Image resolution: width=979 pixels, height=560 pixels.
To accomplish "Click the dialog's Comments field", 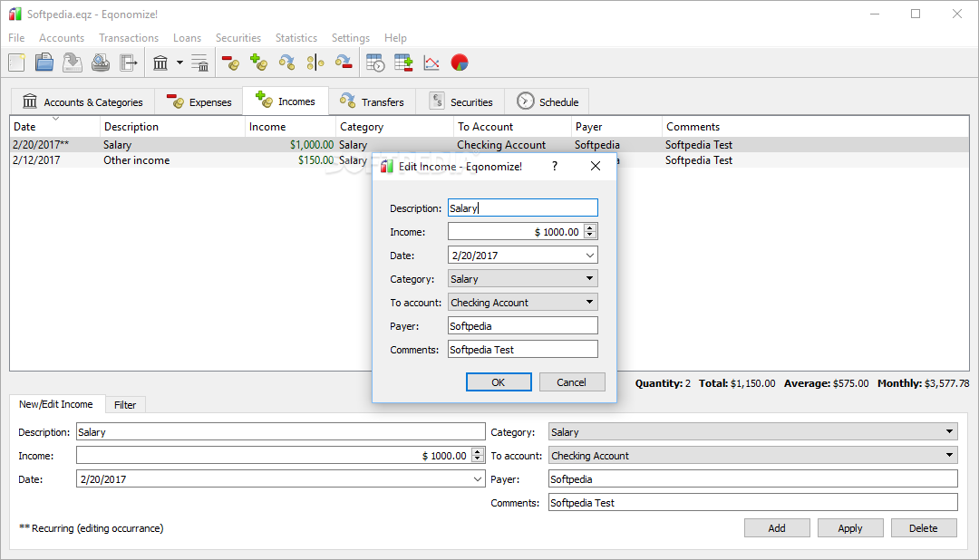I will click(x=523, y=350).
